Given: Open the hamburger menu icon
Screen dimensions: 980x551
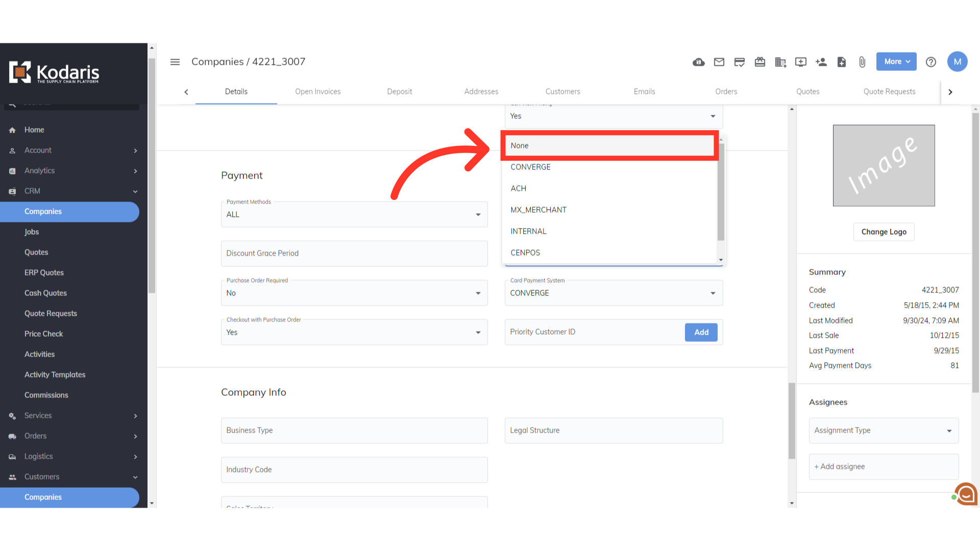Looking at the screenshot, I should click(x=175, y=62).
